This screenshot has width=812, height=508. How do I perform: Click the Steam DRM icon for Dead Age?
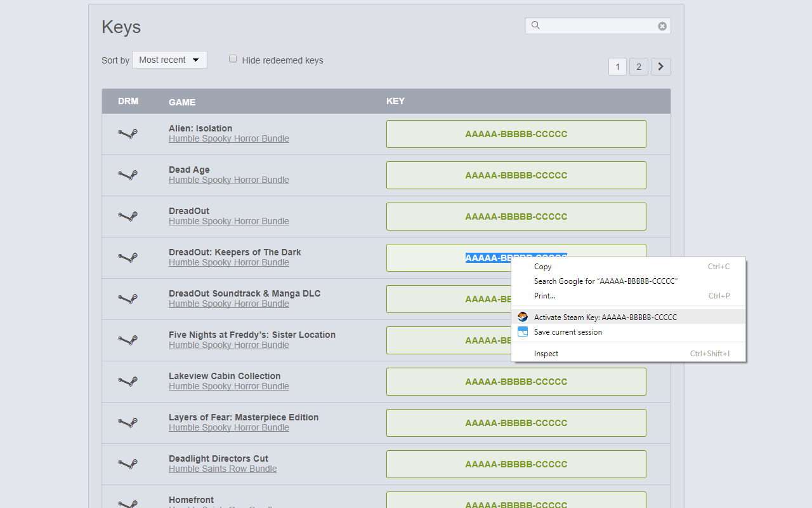(128, 175)
